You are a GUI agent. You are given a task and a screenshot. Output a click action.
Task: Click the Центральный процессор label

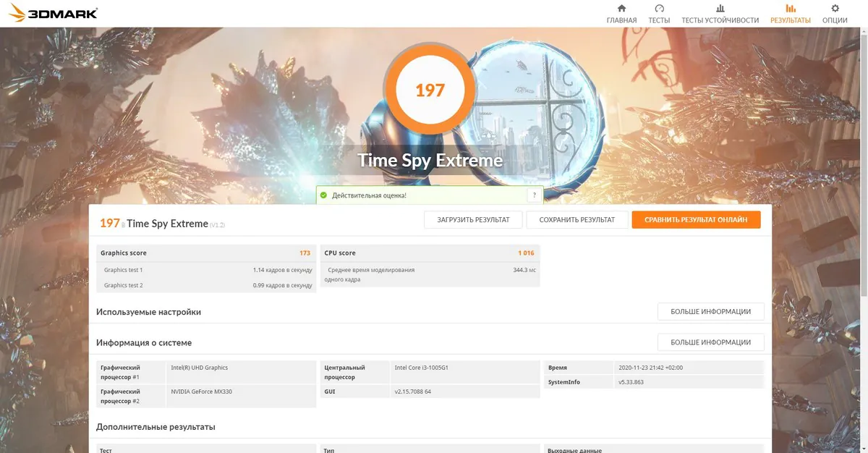pyautogui.click(x=345, y=372)
